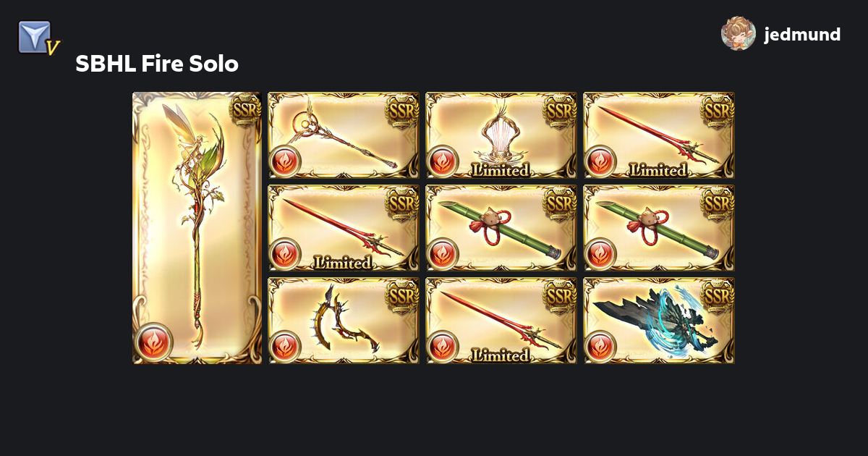
Task: Click fire element icon on mainhand weapon
Action: [155, 341]
